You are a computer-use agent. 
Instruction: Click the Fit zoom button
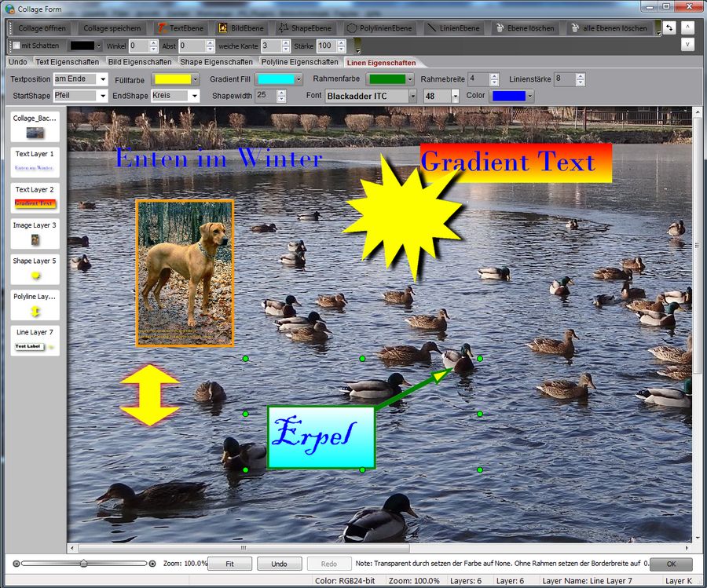click(229, 564)
